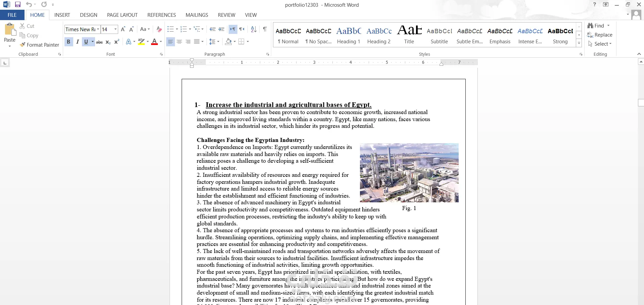The width and height of the screenshot is (644, 305).
Task: Expand the Styles gallery more arrow
Action: 579,43
